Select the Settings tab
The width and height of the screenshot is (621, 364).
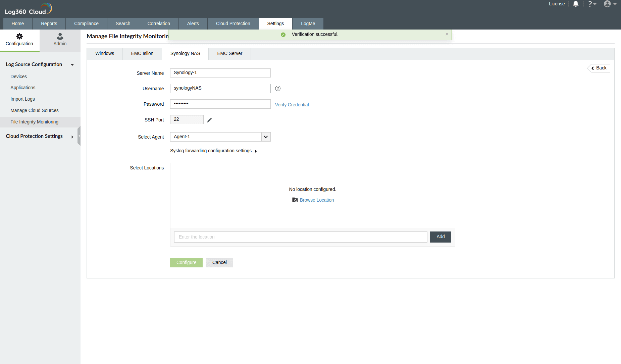[275, 23]
